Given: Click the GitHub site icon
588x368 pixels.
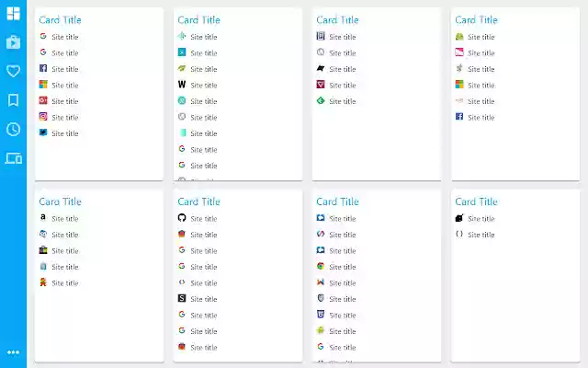Looking at the screenshot, I should [182, 218].
